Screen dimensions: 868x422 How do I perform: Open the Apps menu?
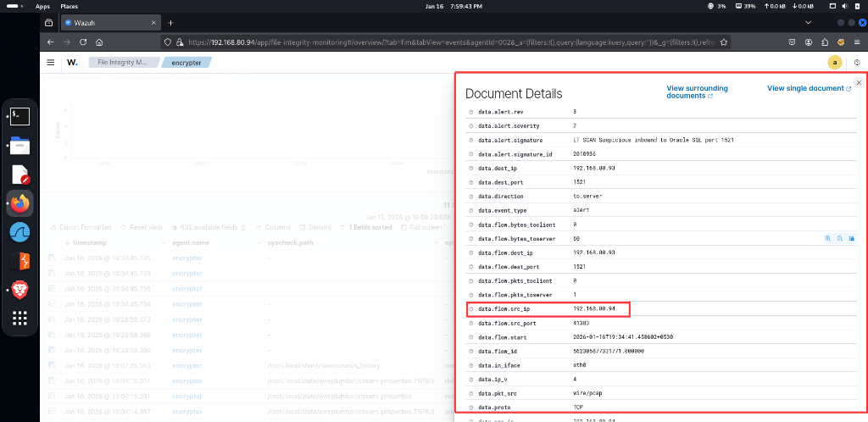coord(42,6)
